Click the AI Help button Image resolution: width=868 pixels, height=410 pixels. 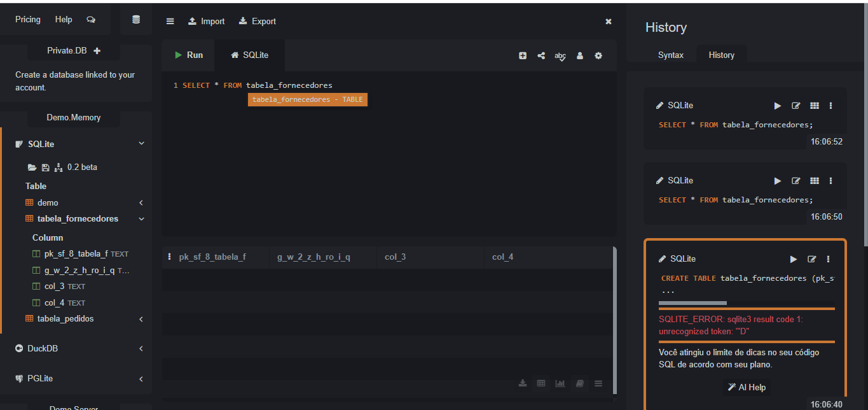pos(747,387)
